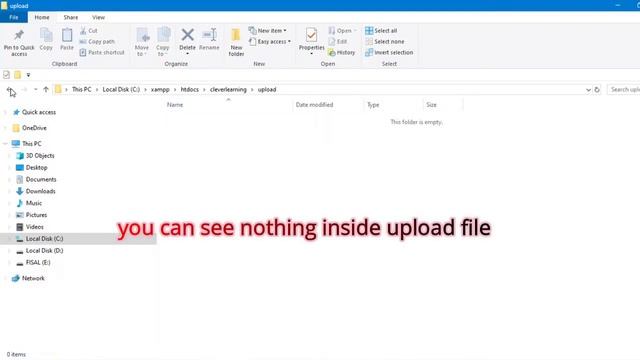
Task: Open 3D Objects folder
Action: pos(40,156)
